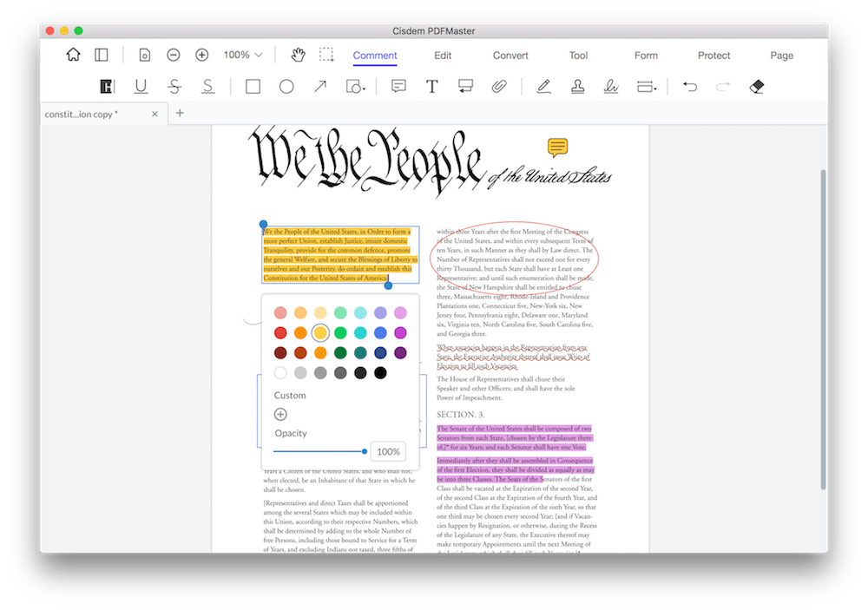
Task: Open the 100% zoom level dropdown
Action: pos(242,55)
